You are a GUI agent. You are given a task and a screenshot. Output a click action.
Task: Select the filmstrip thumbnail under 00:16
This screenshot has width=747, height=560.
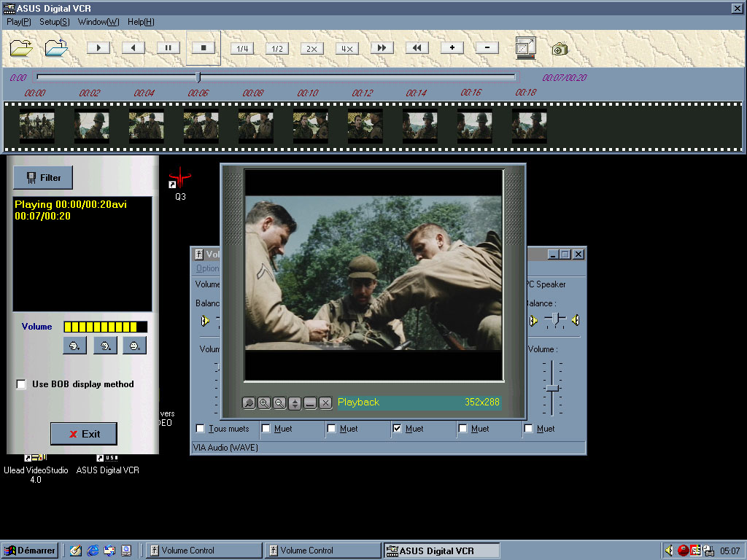[x=474, y=125]
